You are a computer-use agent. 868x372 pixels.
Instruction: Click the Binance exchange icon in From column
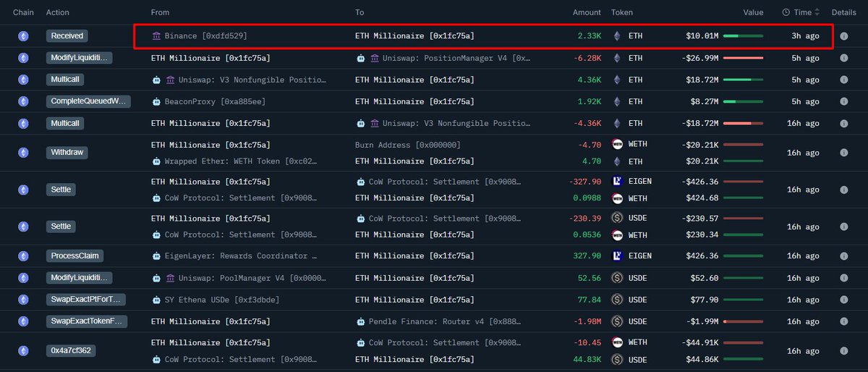pyautogui.click(x=156, y=35)
